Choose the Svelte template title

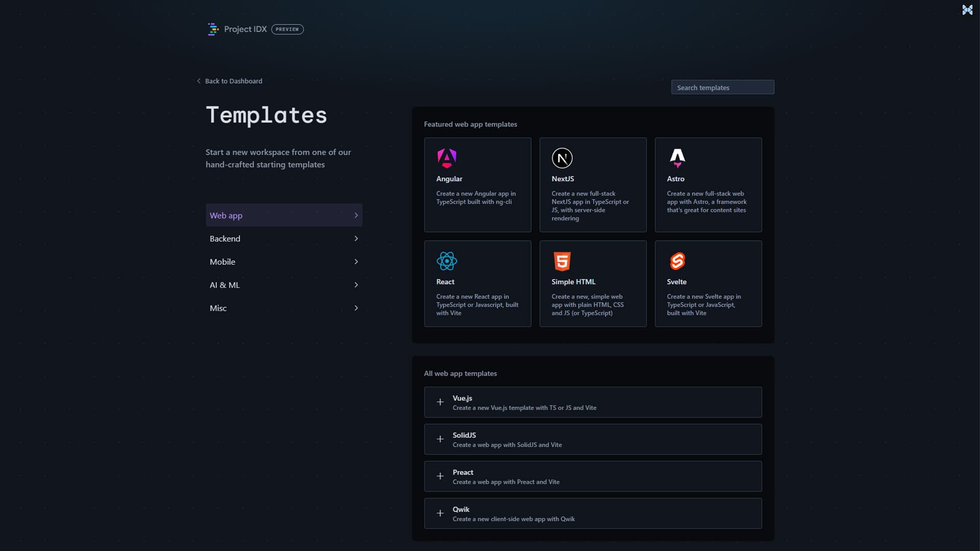pyautogui.click(x=676, y=282)
